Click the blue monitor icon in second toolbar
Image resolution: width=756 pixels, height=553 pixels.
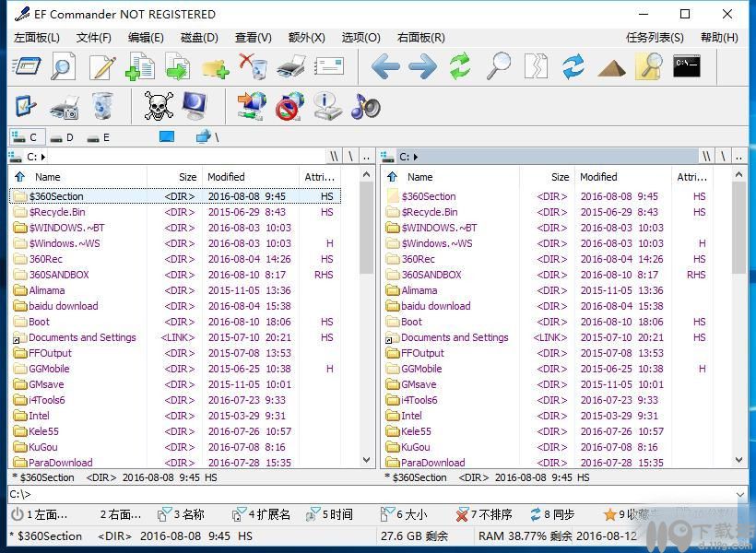(x=195, y=106)
